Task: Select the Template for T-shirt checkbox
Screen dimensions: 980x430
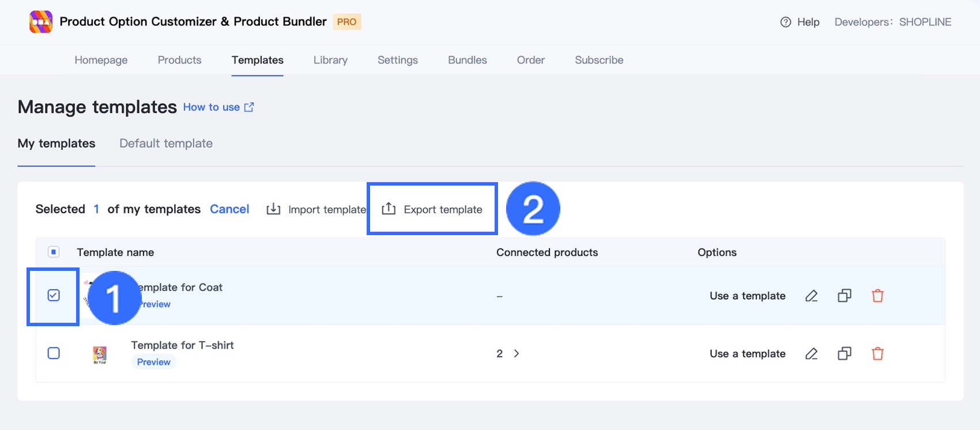Action: click(54, 353)
